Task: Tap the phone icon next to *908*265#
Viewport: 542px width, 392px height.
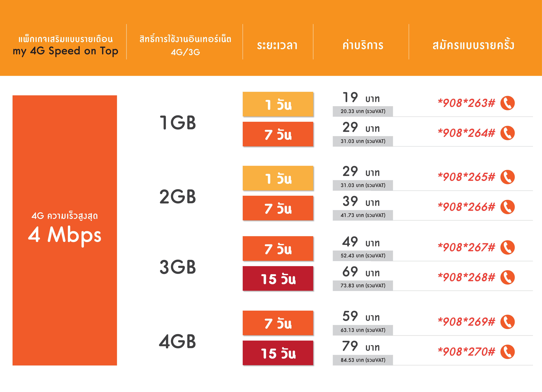Action: click(507, 177)
